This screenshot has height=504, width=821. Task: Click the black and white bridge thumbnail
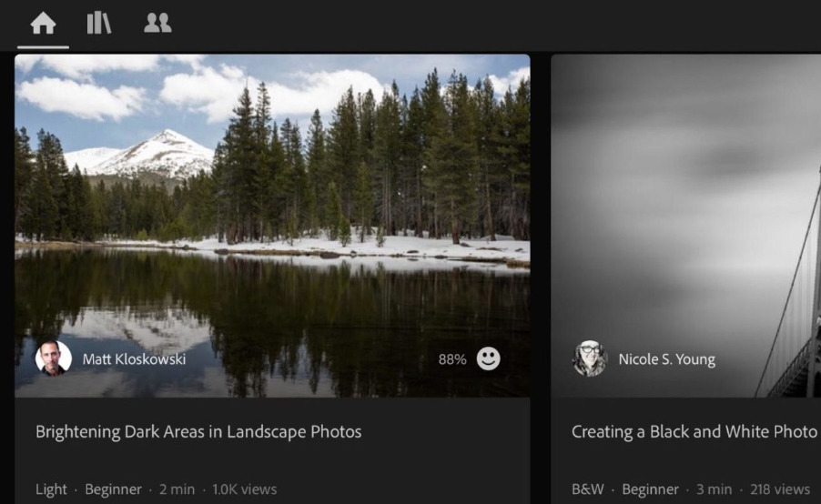[686, 226]
